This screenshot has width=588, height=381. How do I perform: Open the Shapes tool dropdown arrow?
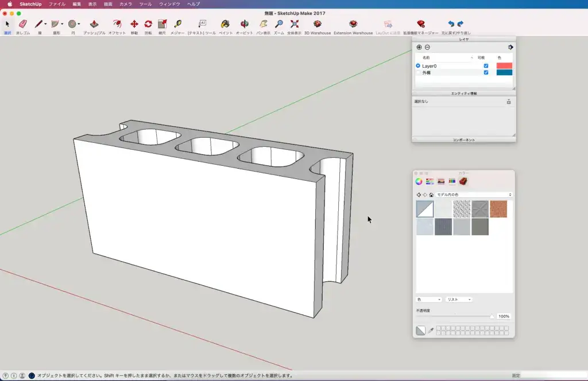[x=62, y=24]
